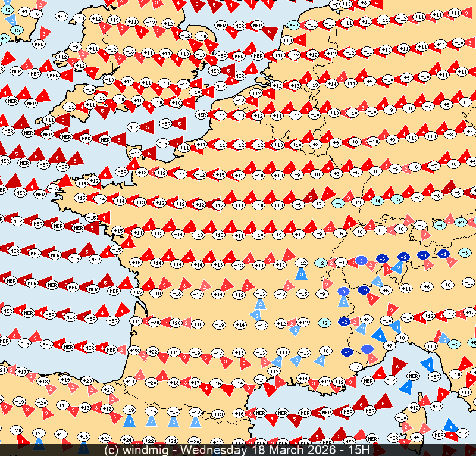Click the dark blue -1 label right of -3

[443, 254]
